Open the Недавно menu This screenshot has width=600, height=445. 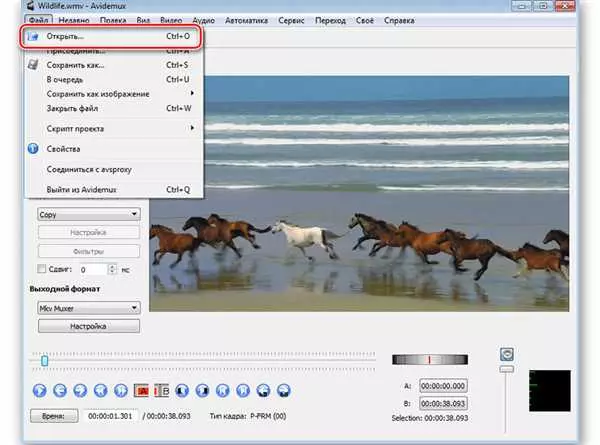(74, 20)
